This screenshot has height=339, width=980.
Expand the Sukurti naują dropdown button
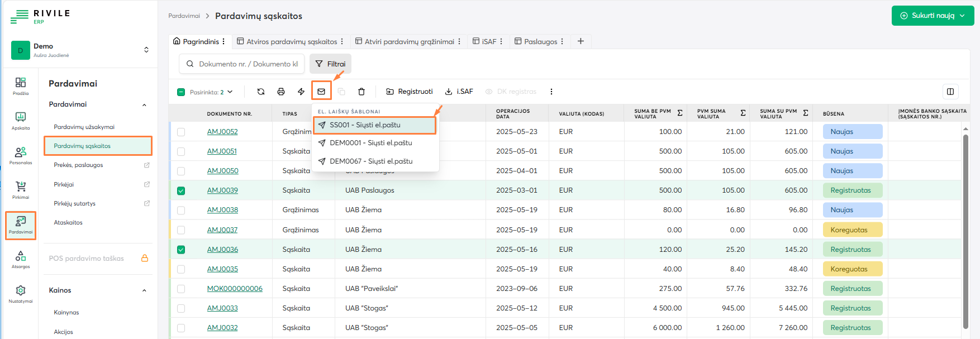click(933, 16)
